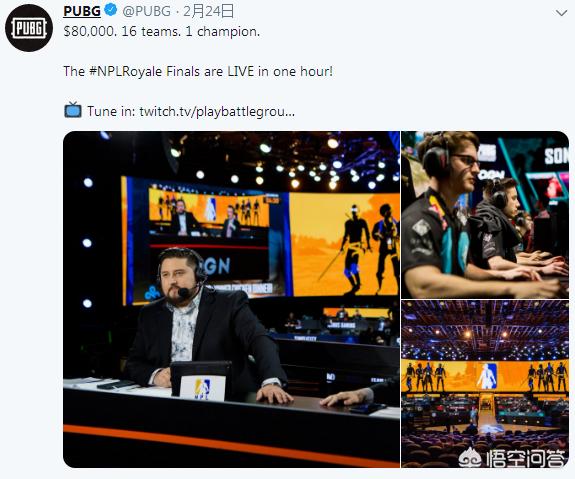This screenshot has width=575, height=479.
Task: Open the arena stage photo
Action: pos(485,384)
